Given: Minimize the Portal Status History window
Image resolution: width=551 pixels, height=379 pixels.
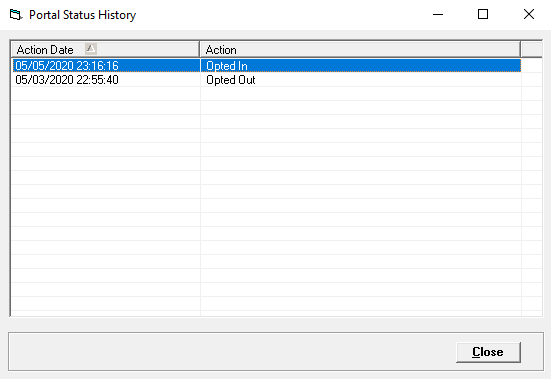Looking at the screenshot, I should click(438, 15).
